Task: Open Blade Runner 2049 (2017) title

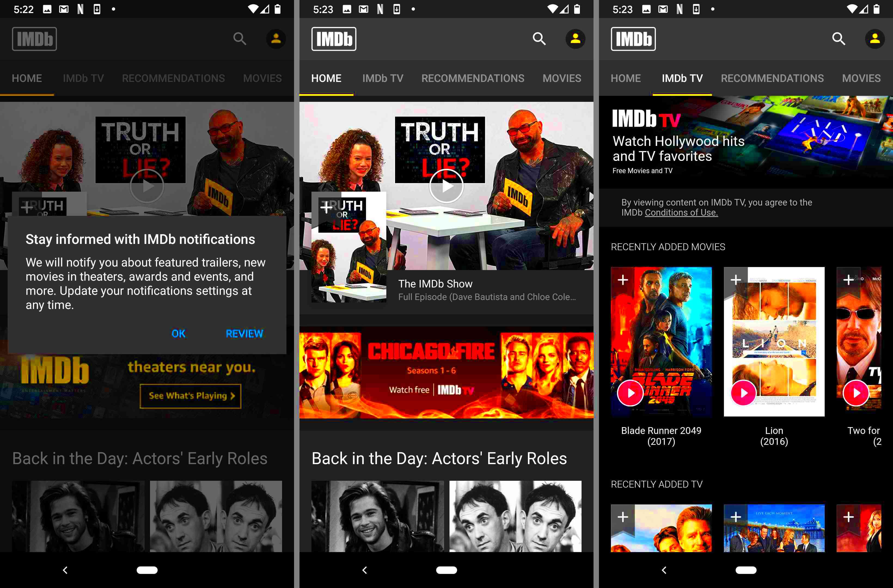Action: 661,436
